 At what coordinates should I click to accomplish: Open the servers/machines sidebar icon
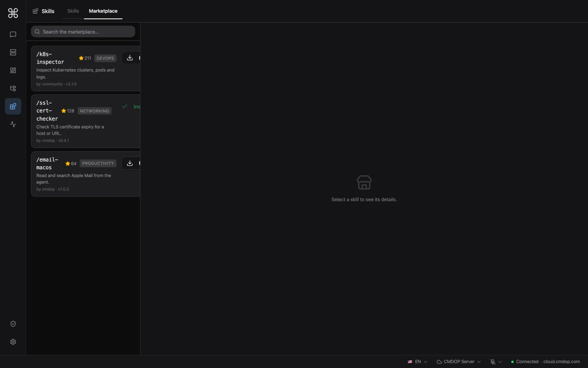13,52
